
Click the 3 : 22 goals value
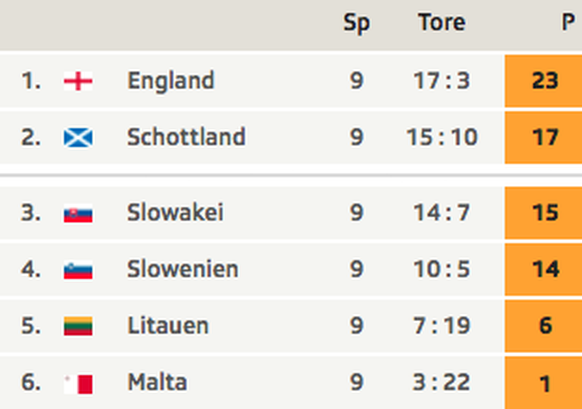tap(442, 383)
